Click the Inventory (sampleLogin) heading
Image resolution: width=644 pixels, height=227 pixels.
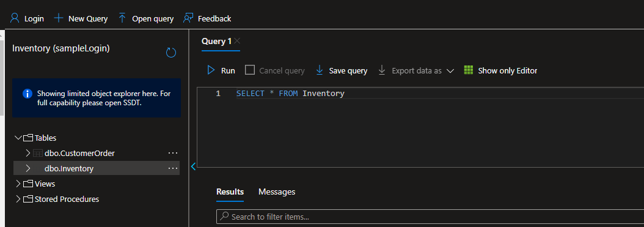click(61, 48)
